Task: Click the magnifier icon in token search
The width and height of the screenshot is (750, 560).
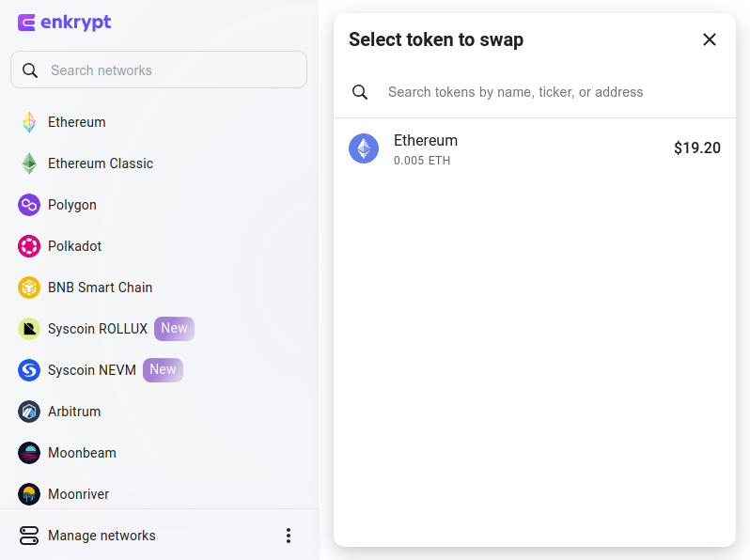Action: (360, 92)
